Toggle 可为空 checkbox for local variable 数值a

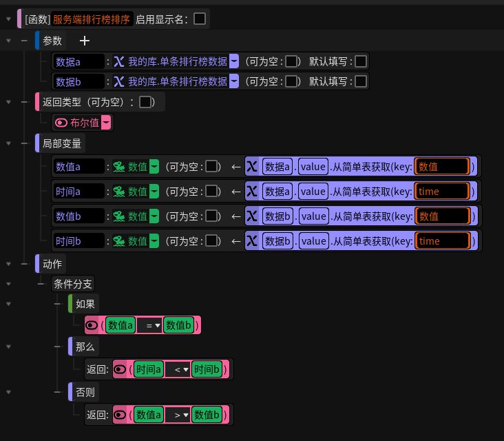tap(211, 166)
